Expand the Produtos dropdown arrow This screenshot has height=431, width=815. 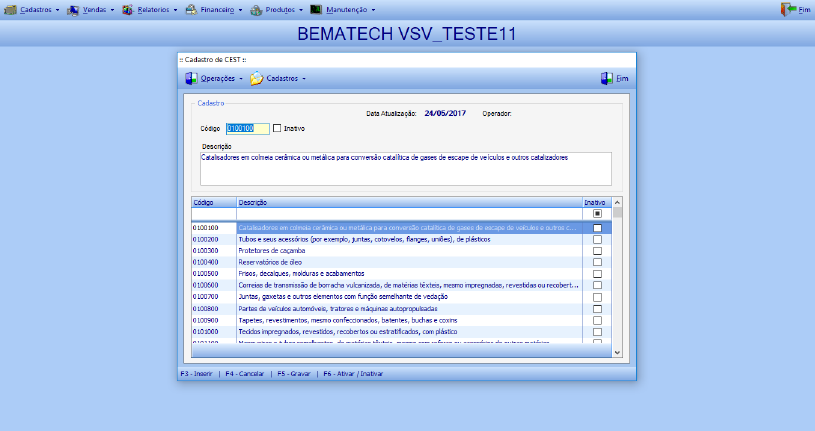pos(301,10)
